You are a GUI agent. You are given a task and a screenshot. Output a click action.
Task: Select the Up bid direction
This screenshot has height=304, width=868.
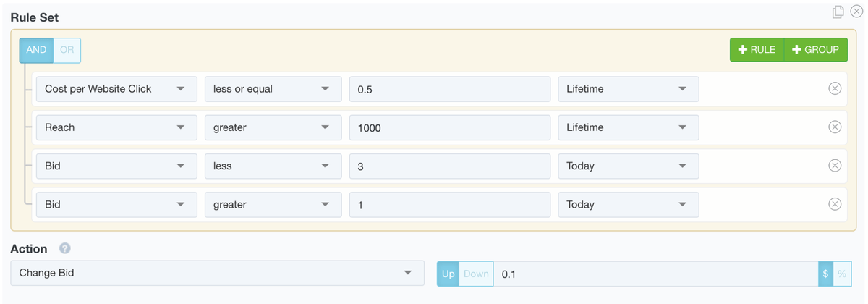point(448,274)
